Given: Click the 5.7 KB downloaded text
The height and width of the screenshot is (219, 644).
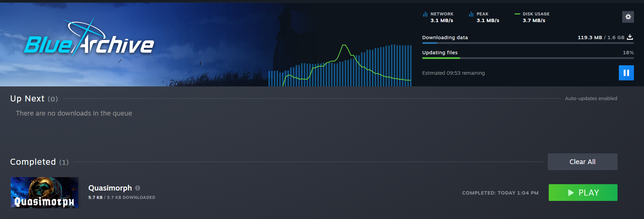Looking at the screenshot, I should tap(122, 198).
